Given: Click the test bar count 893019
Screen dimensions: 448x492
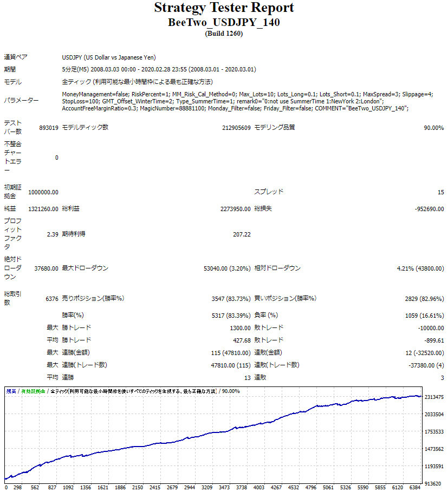Looking at the screenshot, I should (49, 128).
